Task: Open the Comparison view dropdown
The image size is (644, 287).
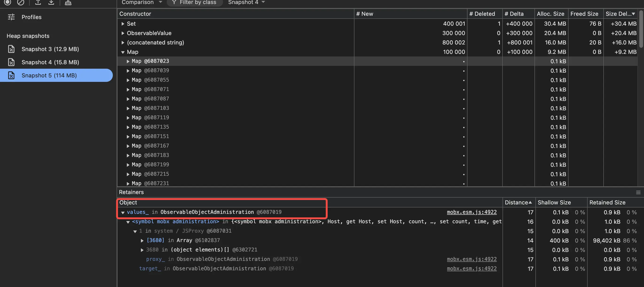Action: coord(142,2)
